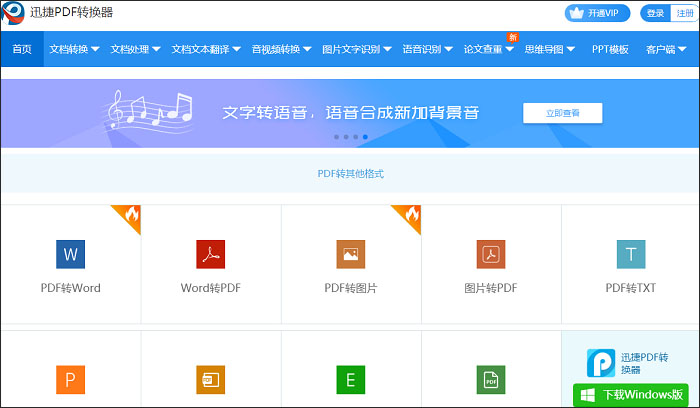Viewport: 700px width, 408px height.
Task: Go to the 首页 tab
Action: coord(22,49)
